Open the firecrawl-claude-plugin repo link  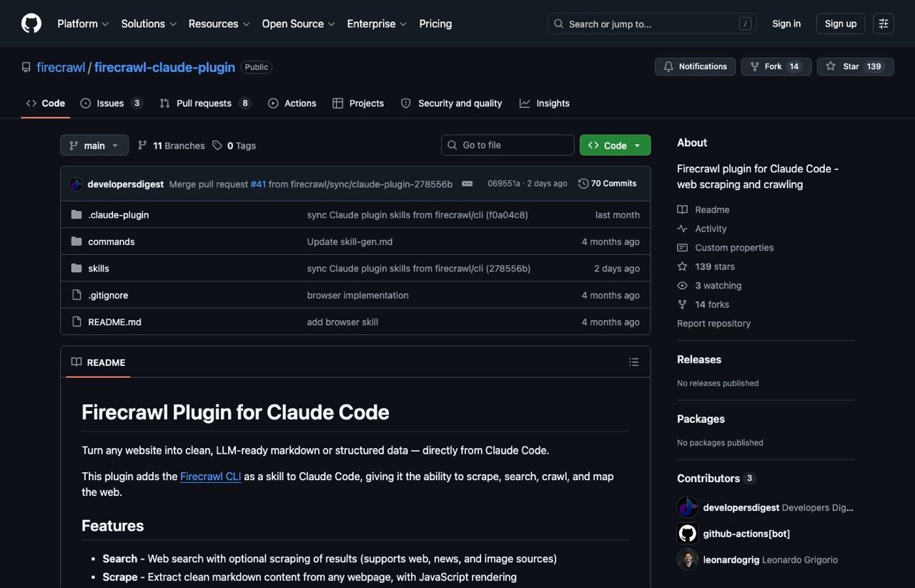tap(164, 67)
